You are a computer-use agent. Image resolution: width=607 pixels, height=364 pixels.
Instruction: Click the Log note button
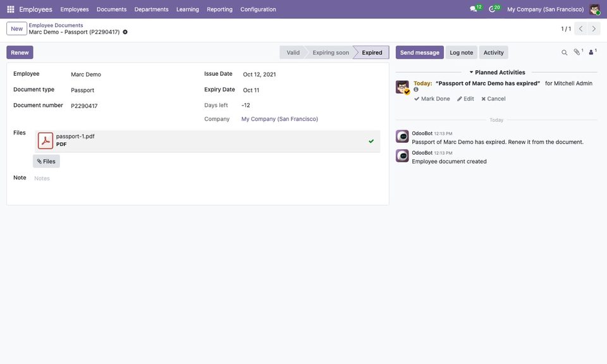(x=461, y=52)
